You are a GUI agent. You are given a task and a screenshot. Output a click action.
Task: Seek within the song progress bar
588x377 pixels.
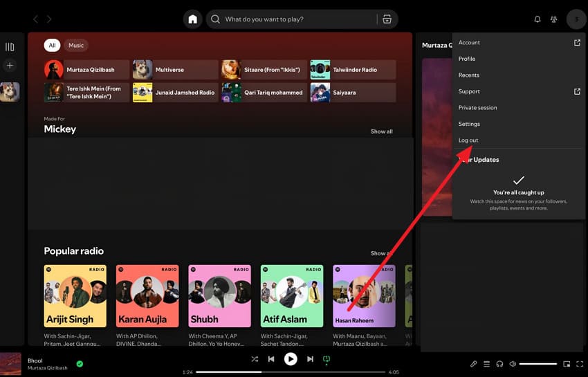click(x=291, y=371)
